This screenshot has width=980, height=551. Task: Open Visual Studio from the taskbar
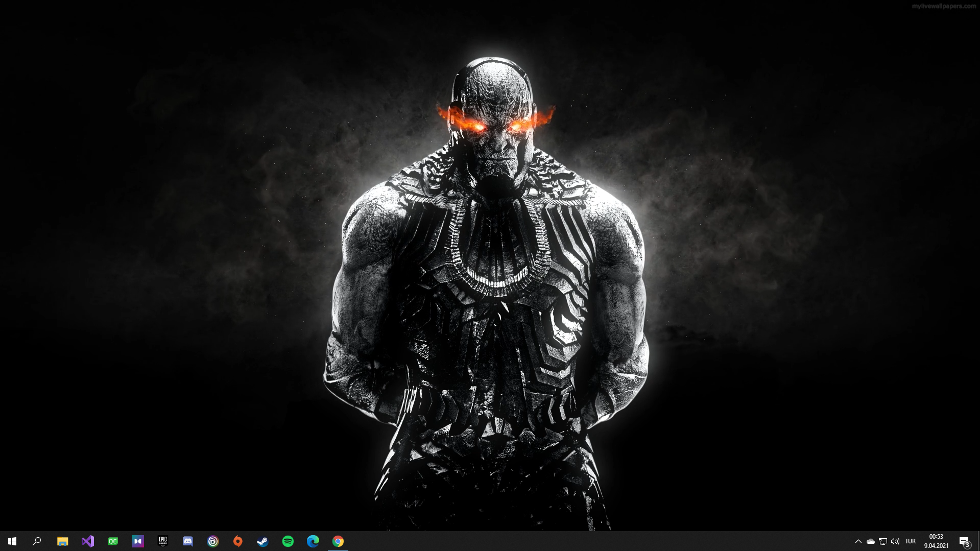pos(87,541)
